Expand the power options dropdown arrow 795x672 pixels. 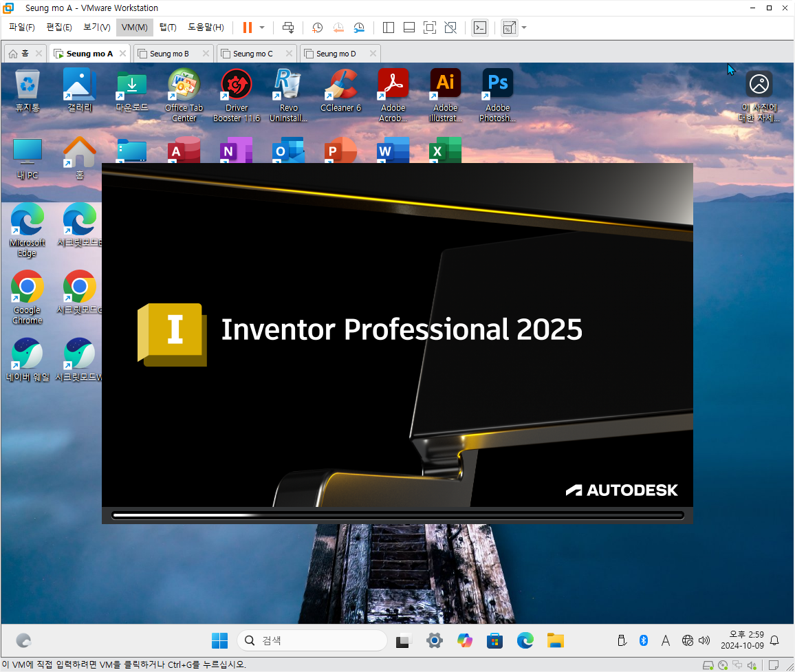262,28
